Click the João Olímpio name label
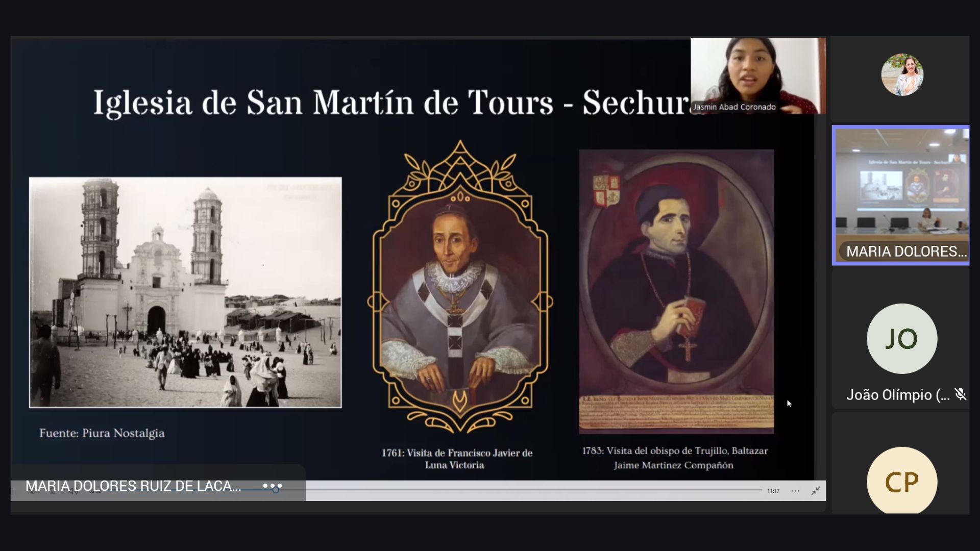 (x=897, y=395)
